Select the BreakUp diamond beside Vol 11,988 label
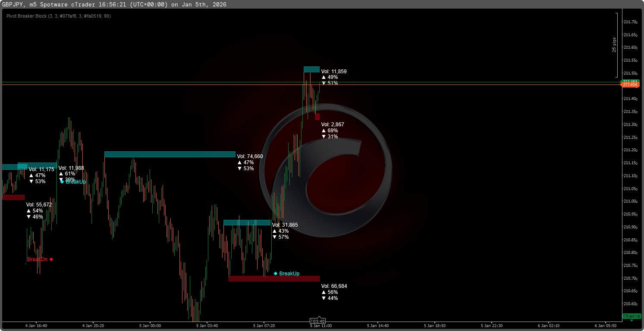Image resolution: width=644 pixels, height=331 pixels. 62,181
